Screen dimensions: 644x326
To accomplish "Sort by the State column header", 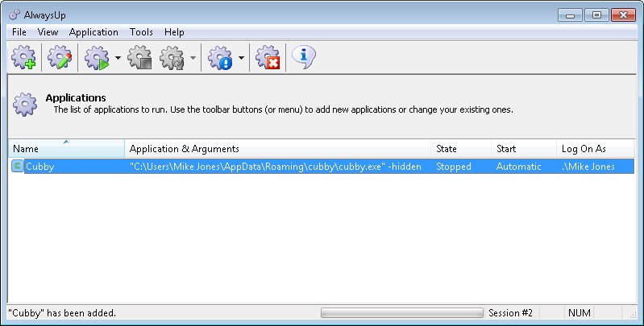I will coord(461,148).
